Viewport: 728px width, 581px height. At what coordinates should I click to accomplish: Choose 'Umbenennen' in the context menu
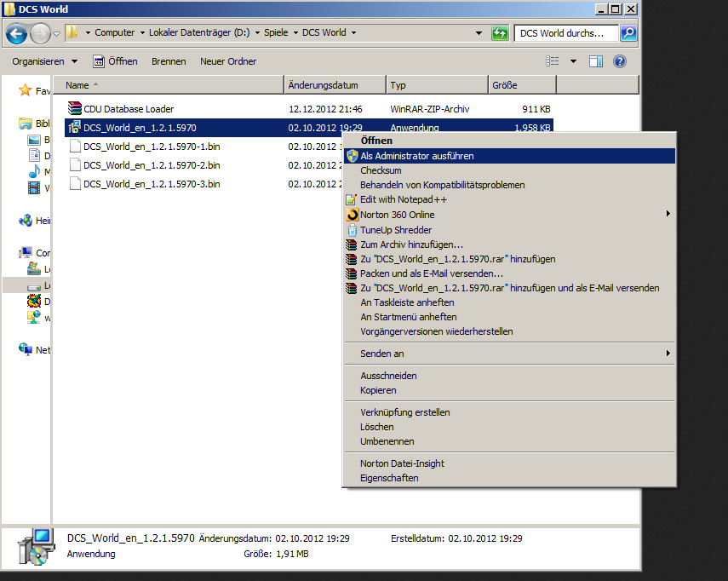point(509,441)
